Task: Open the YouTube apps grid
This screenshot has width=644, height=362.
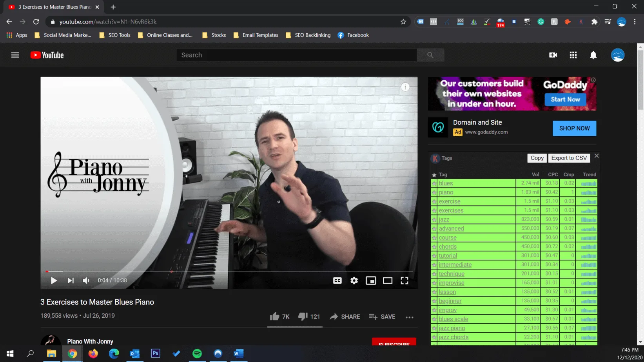Action: point(573,55)
